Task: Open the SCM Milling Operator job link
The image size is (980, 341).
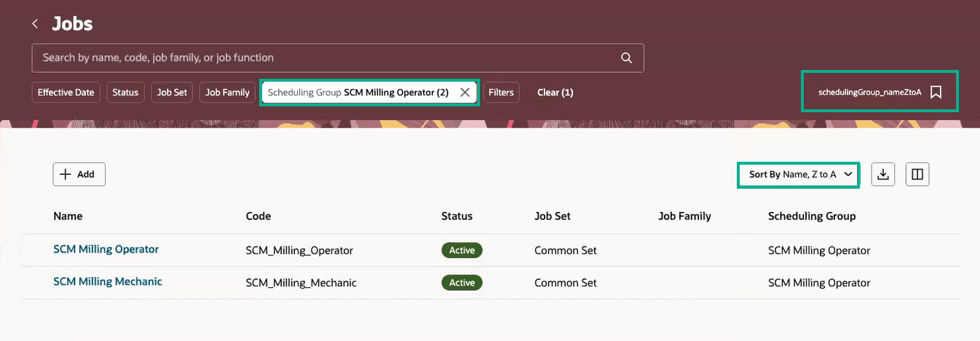Action: click(106, 249)
